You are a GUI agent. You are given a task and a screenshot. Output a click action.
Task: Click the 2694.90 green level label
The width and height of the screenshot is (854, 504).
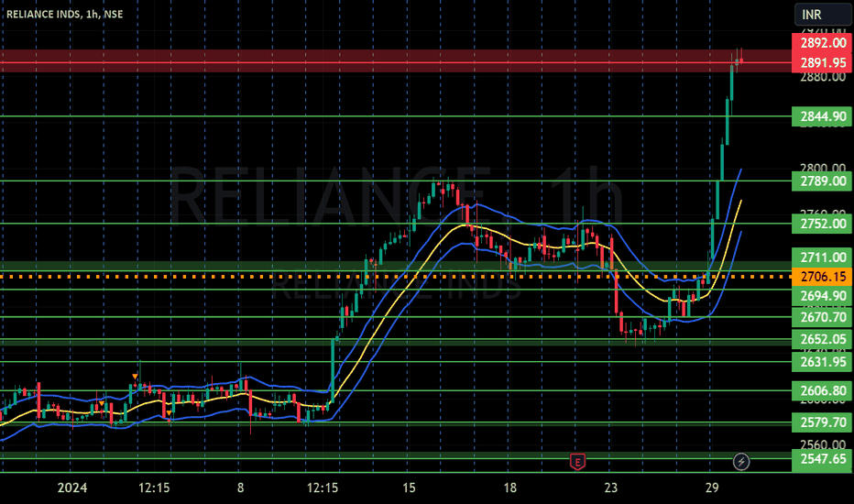(x=821, y=296)
